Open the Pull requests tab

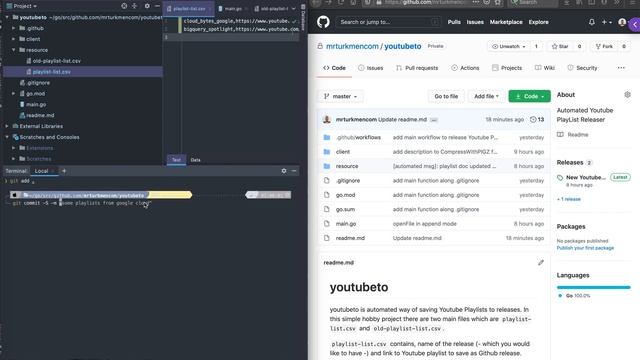[417, 68]
